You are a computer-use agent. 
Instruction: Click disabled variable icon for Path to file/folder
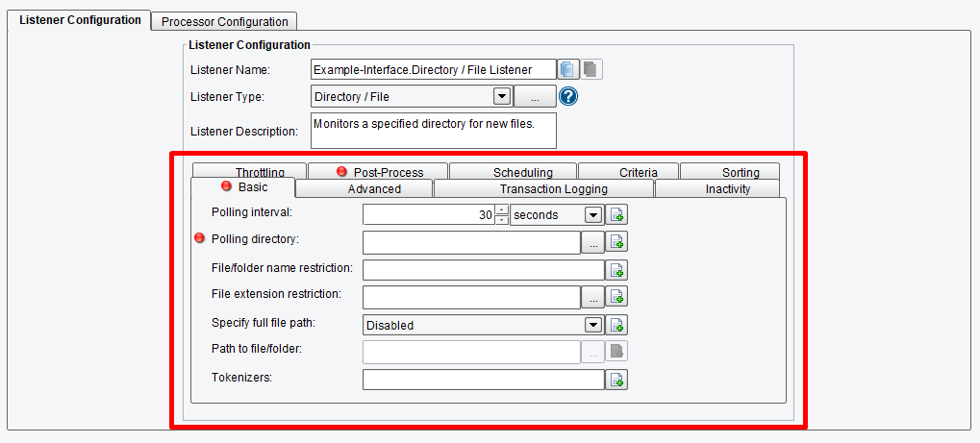point(616,352)
